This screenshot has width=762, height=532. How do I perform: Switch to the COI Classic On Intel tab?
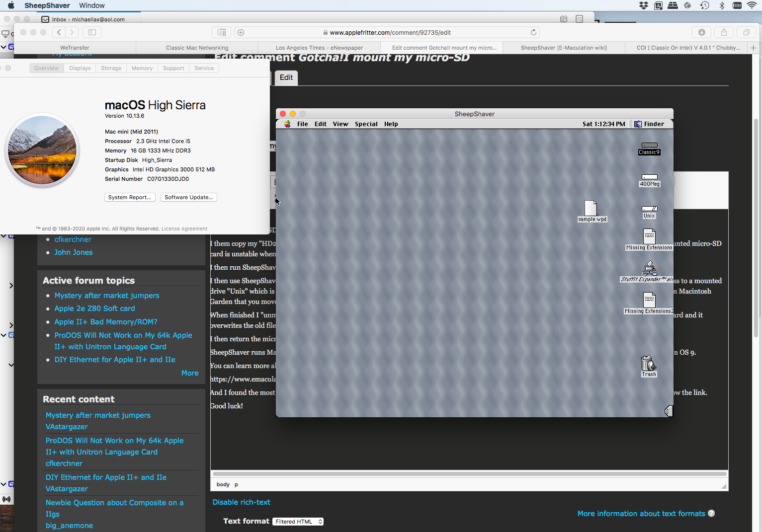(x=688, y=48)
